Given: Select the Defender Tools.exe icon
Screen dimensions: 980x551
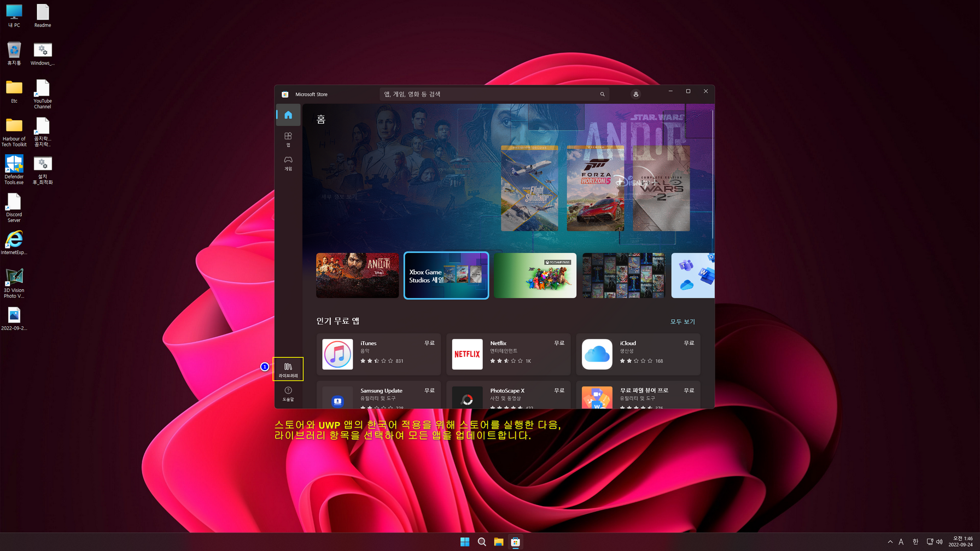Looking at the screenshot, I should [14, 169].
